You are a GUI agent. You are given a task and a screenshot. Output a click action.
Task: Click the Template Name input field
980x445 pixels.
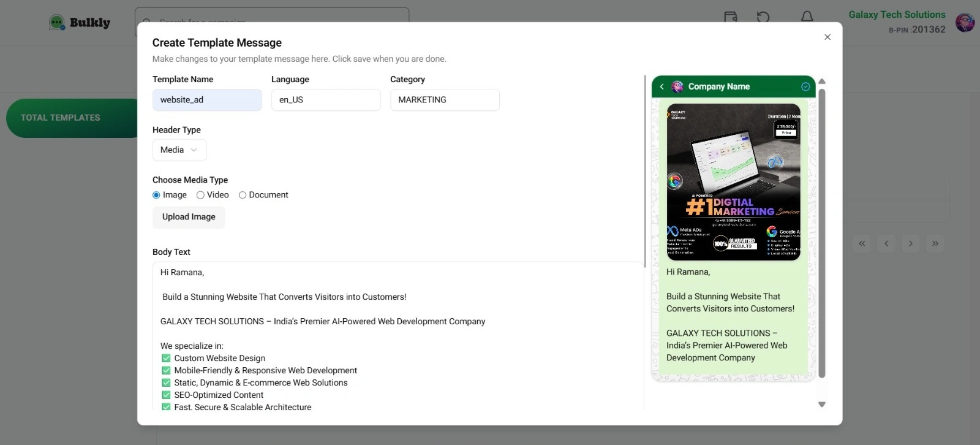207,100
